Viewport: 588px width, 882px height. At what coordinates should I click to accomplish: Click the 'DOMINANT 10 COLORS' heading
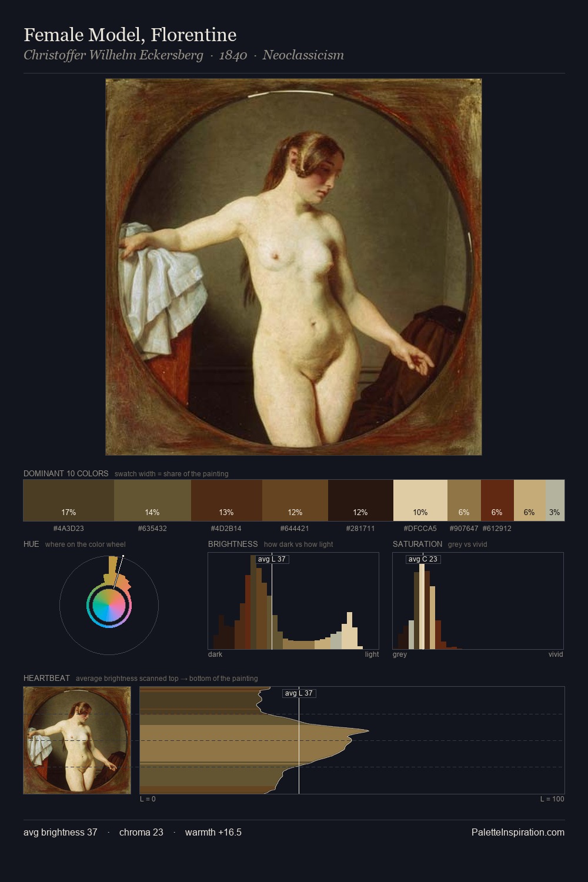66,473
